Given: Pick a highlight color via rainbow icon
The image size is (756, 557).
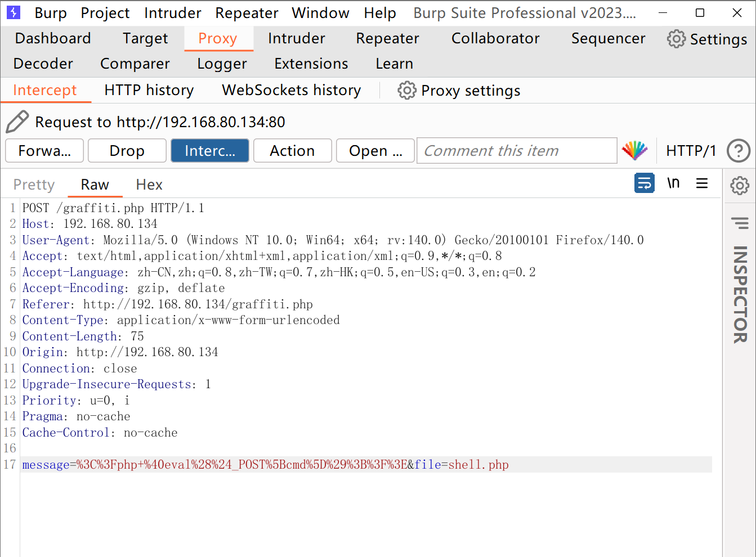Looking at the screenshot, I should click(635, 150).
